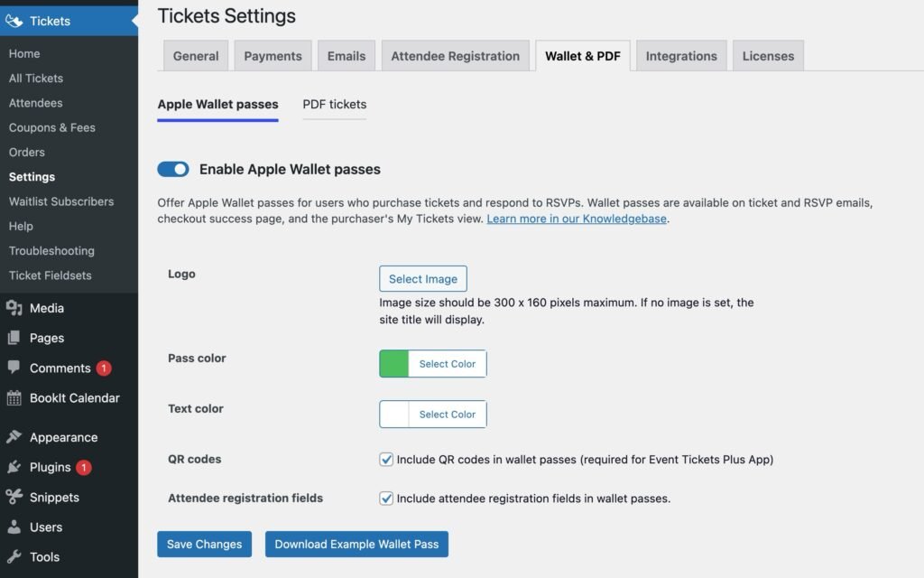The height and width of the screenshot is (578, 924).
Task: Open Comments using the speech bubble icon
Action: (x=13, y=368)
